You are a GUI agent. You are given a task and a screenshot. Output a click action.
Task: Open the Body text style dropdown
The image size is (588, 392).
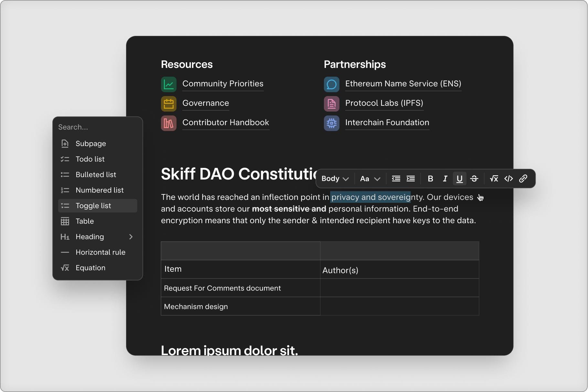[x=335, y=179]
